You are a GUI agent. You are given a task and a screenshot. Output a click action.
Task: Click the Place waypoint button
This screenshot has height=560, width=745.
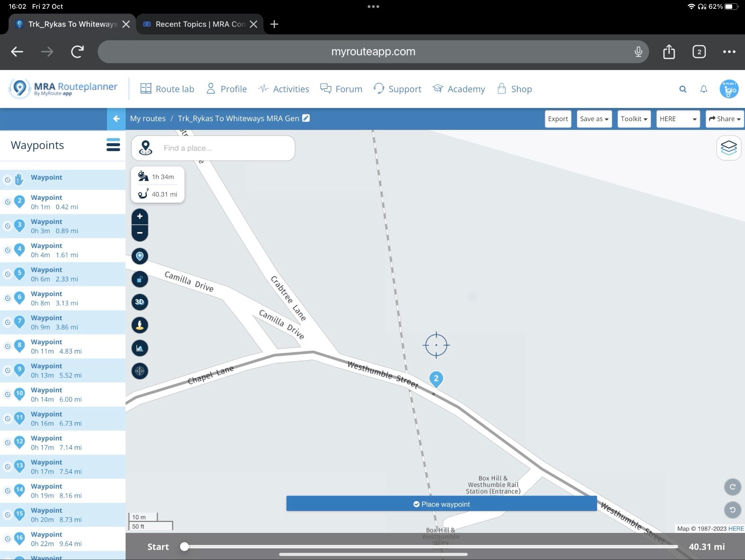(x=442, y=504)
